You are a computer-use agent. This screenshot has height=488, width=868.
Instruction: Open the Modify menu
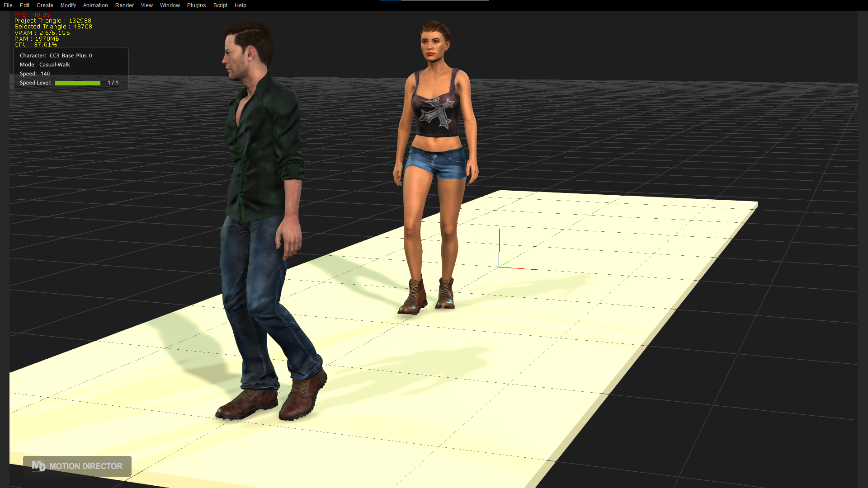pyautogui.click(x=68, y=5)
